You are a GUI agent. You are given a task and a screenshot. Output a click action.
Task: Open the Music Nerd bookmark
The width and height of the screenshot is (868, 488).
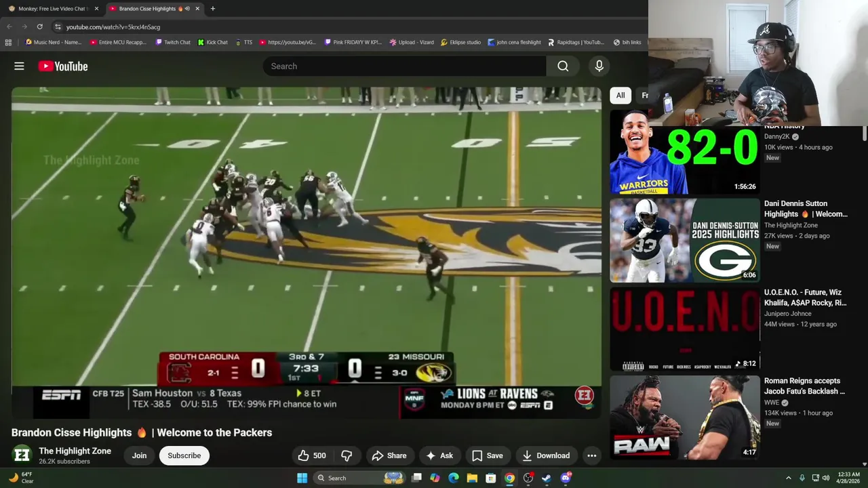click(53, 42)
